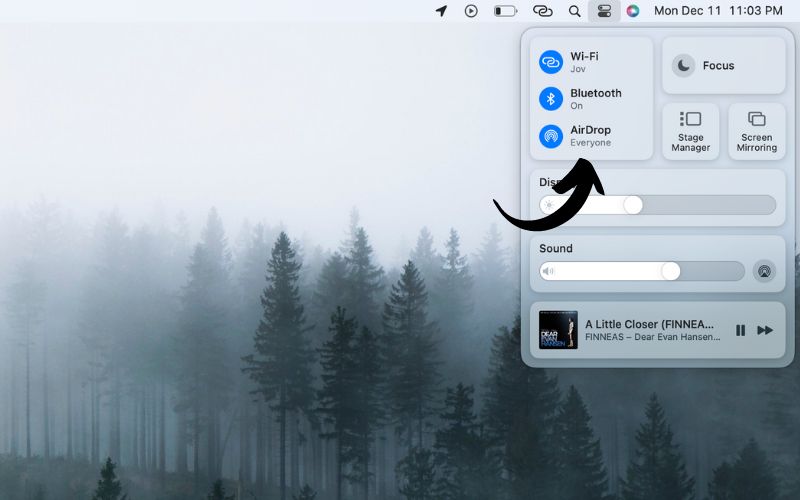Screen dimensions: 800x500
Task: Click the FINNEAS artist line
Action: pos(653,337)
